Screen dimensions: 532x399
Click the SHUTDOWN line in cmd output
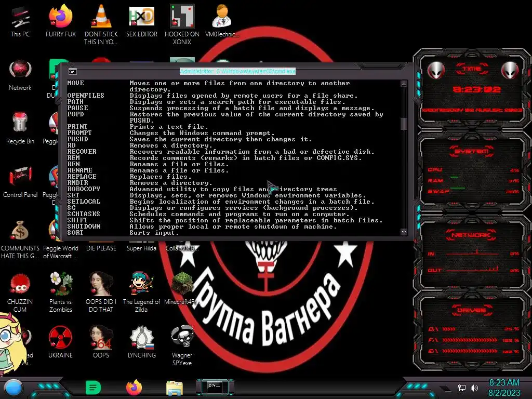coord(202,227)
